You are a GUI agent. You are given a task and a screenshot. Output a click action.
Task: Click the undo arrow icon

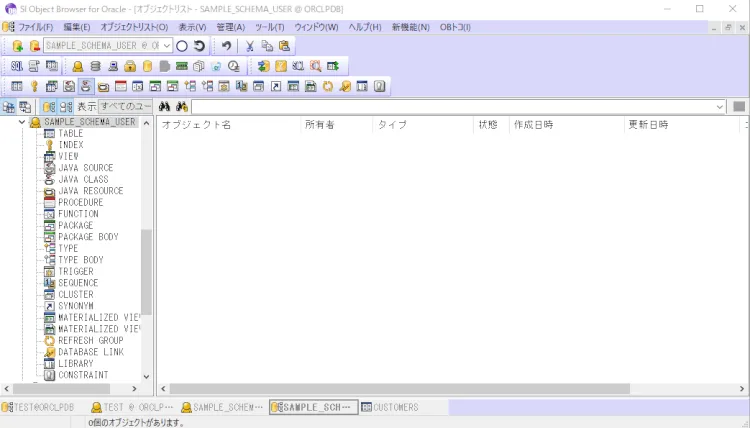coord(227,46)
